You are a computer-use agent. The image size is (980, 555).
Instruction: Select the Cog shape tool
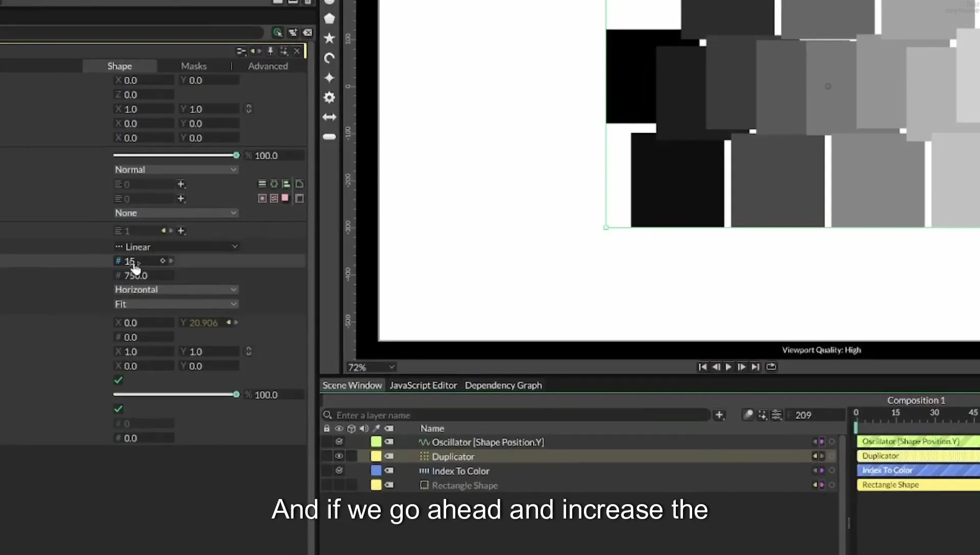(329, 97)
